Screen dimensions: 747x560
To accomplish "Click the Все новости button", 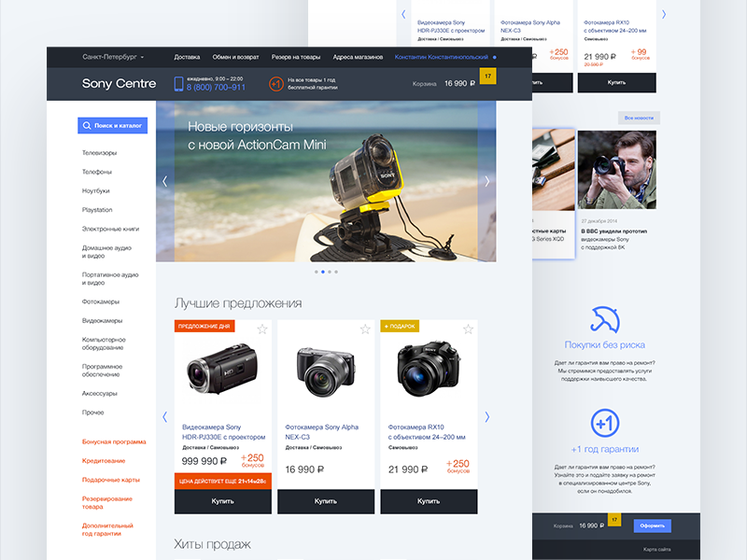I will pyautogui.click(x=639, y=118).
